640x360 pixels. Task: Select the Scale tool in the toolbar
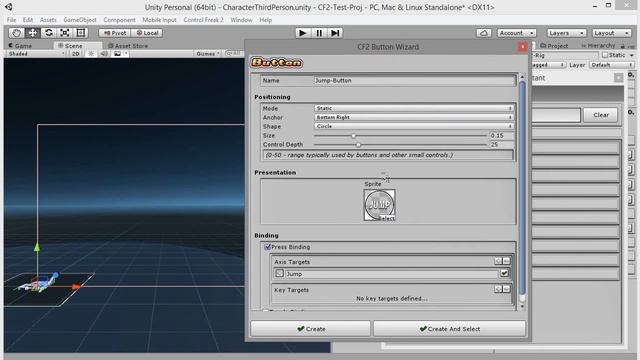click(x=64, y=33)
